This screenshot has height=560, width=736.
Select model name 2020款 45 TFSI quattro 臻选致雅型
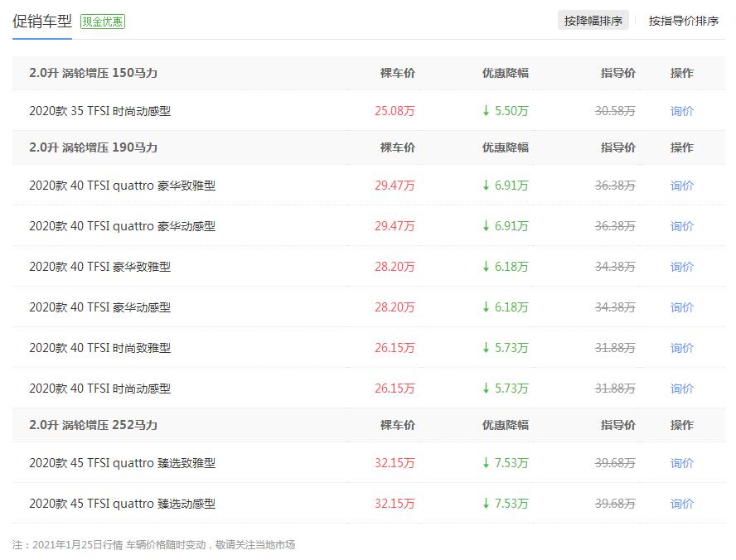[122, 463]
